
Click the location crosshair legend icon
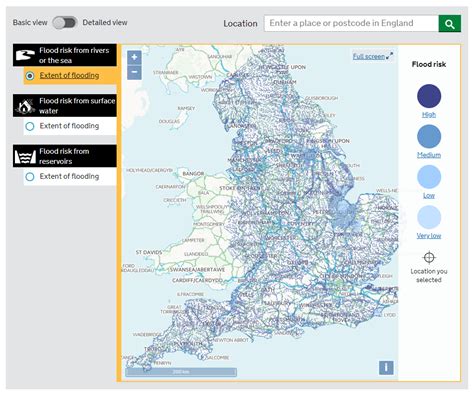[x=429, y=257]
